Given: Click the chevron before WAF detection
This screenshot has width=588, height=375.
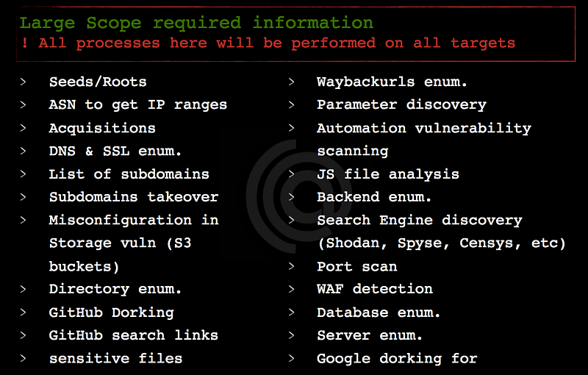Looking at the screenshot, I should (x=292, y=289).
